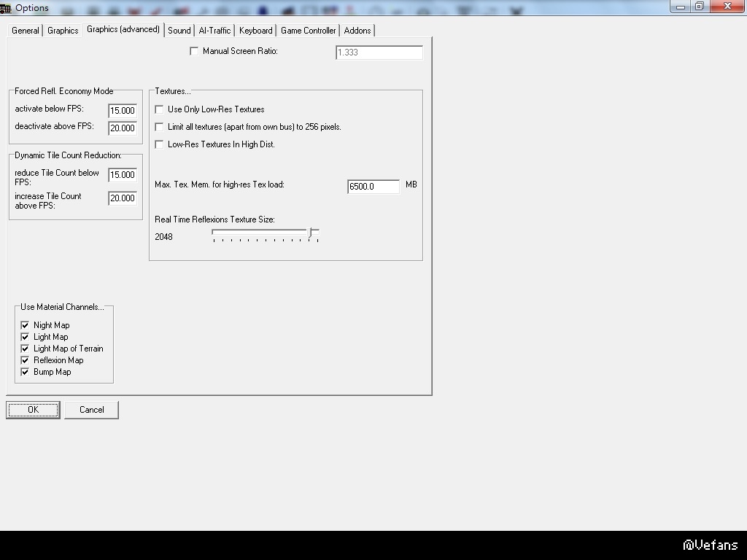Viewport: 747px width, 560px height.
Task: Click the "Textures..." group label
Action: tap(172, 91)
